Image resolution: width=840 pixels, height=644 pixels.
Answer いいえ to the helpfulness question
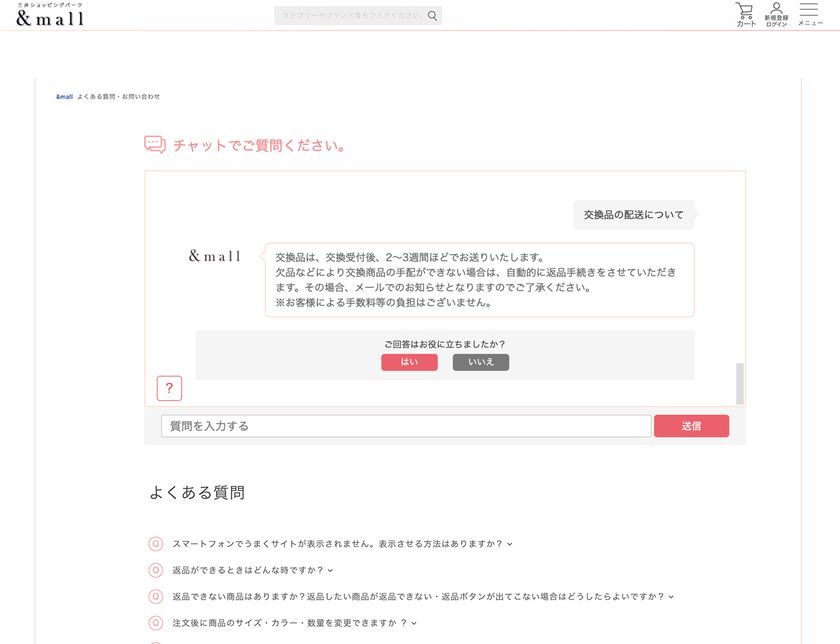tap(481, 362)
